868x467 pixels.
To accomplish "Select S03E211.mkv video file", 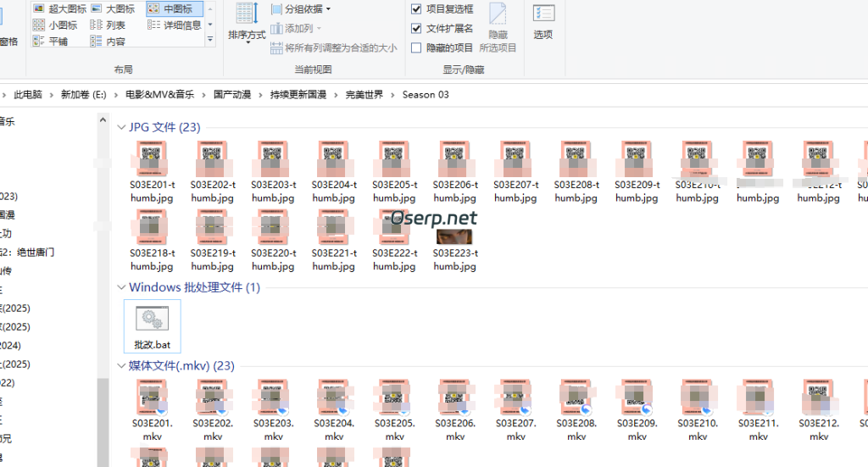I will (759, 410).
